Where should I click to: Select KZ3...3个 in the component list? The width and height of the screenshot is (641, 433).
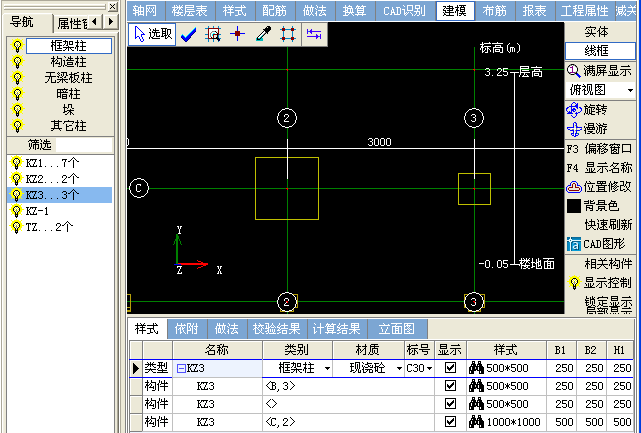pyautogui.click(x=59, y=195)
